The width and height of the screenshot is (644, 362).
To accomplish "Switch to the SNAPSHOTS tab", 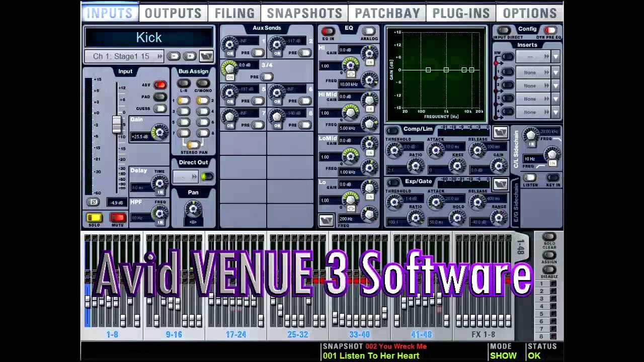I will click(304, 13).
